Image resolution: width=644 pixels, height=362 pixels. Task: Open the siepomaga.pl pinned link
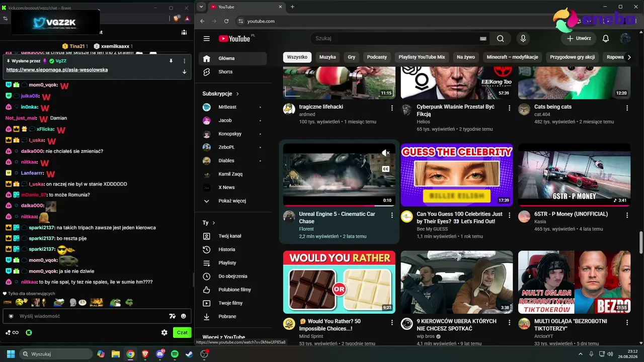click(57, 70)
